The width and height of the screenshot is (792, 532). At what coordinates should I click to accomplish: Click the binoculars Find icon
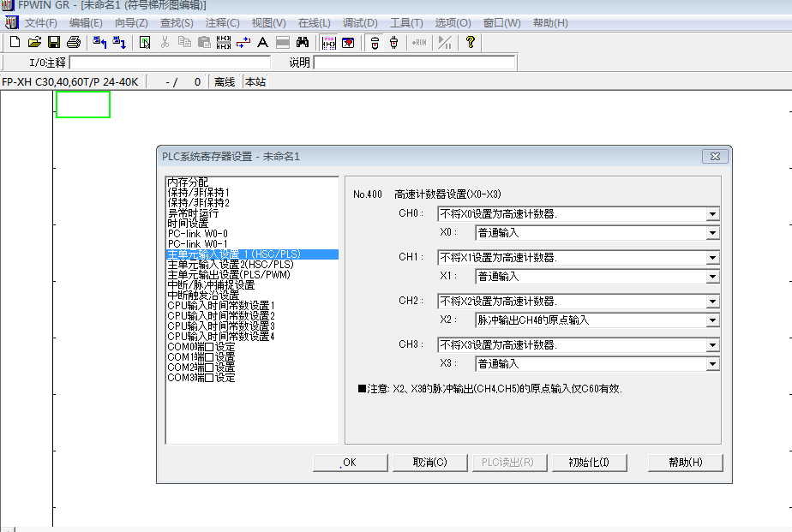[302, 42]
